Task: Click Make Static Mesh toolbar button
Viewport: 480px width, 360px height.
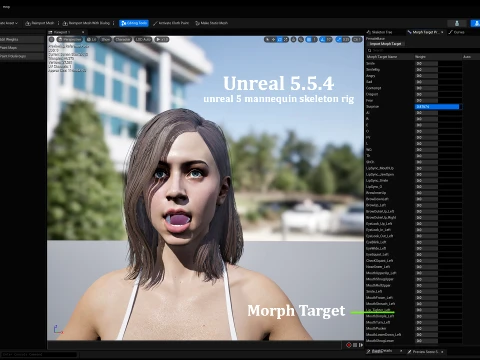Action: (x=212, y=23)
